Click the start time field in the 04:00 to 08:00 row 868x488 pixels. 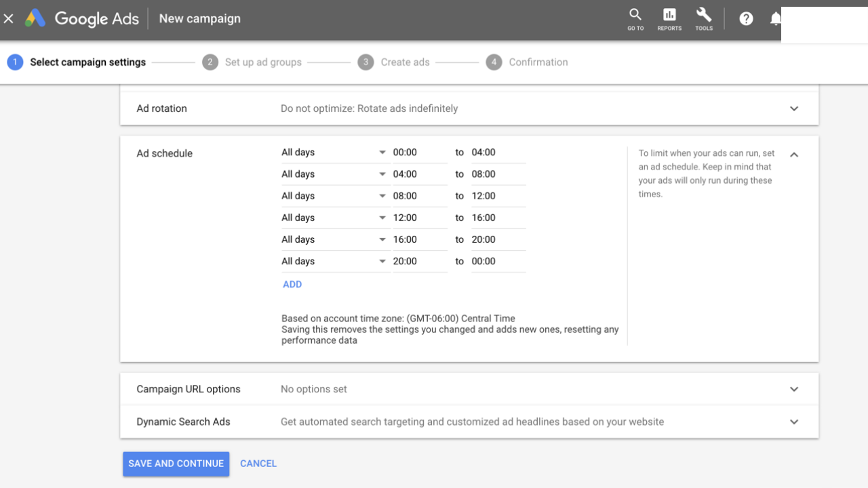tap(420, 174)
